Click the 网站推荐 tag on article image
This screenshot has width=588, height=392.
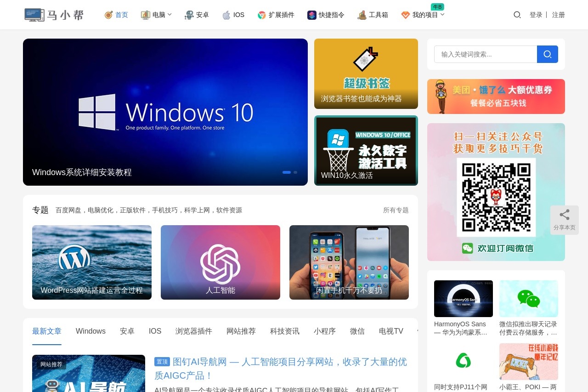[51, 364]
